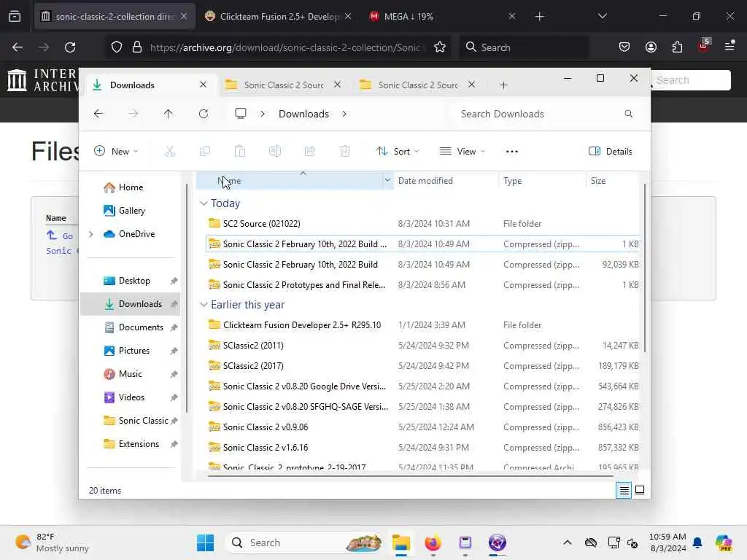Select Sonic Classic 2 v0.9.06 file
The image size is (747, 560).
click(266, 427)
